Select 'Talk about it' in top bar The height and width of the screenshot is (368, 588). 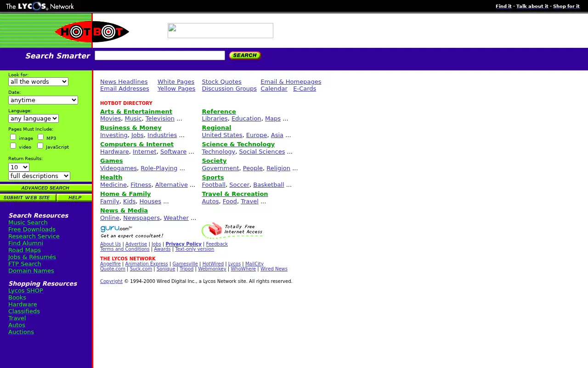(x=532, y=6)
